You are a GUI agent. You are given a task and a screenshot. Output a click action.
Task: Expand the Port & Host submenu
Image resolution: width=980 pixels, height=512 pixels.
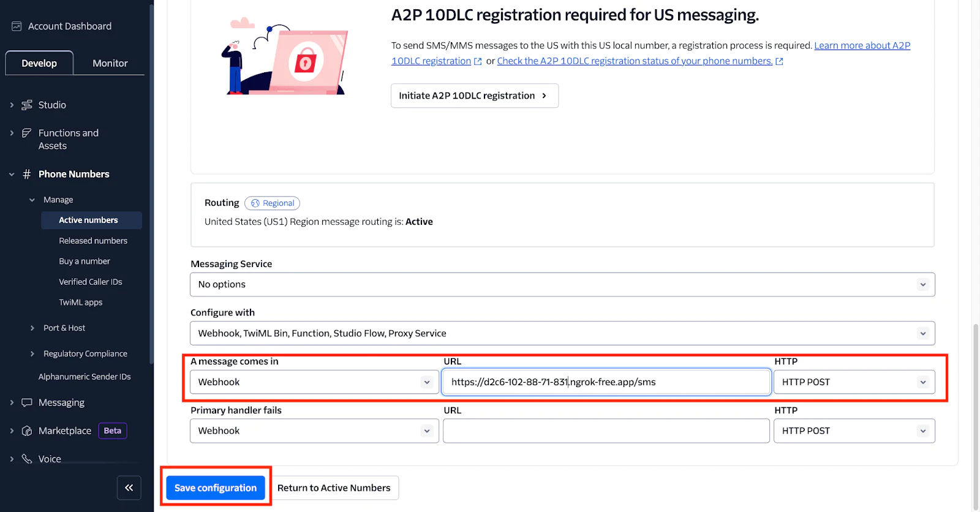click(x=32, y=328)
